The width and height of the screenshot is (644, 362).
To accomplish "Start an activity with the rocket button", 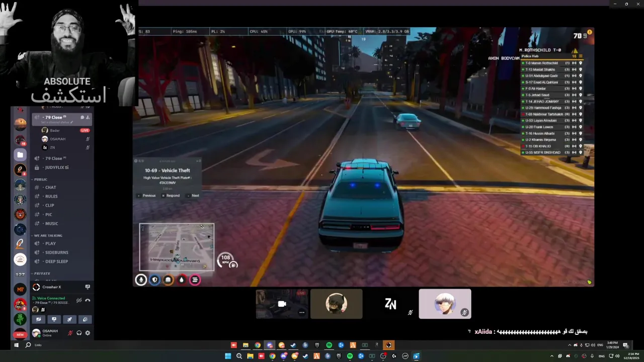I will [x=69, y=319].
